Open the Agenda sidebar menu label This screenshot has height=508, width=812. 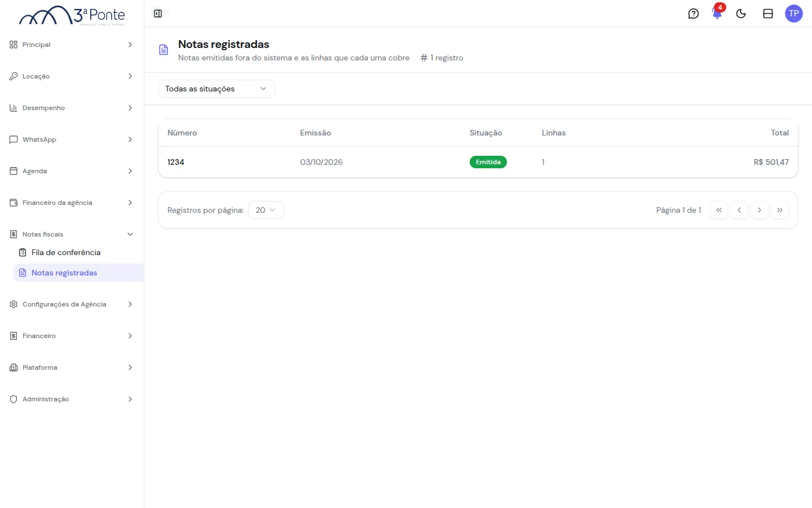tap(34, 171)
